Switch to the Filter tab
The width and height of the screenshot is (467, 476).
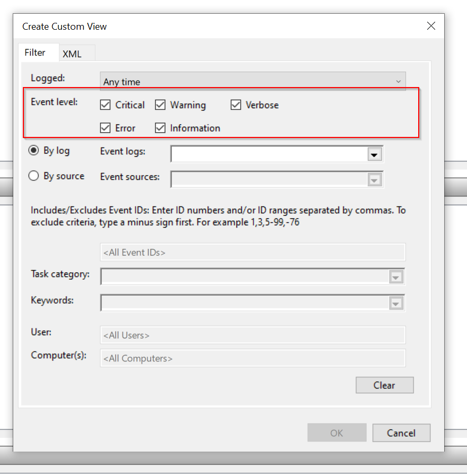(x=39, y=53)
